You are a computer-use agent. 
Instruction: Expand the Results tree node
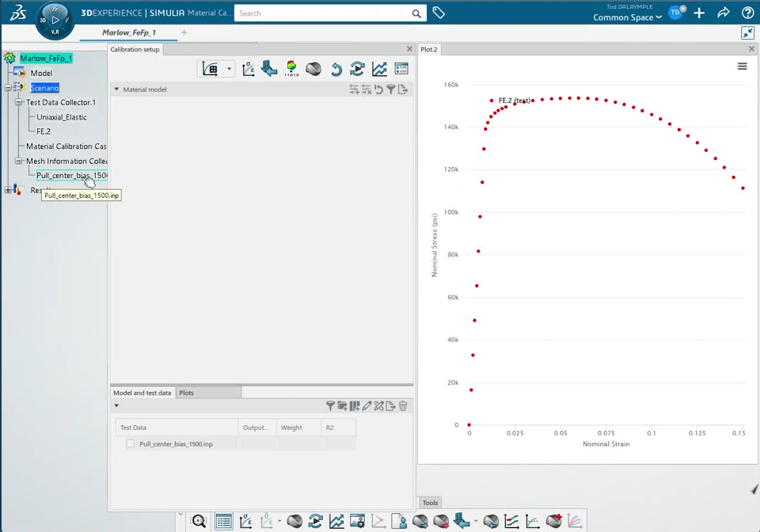[x=8, y=190]
